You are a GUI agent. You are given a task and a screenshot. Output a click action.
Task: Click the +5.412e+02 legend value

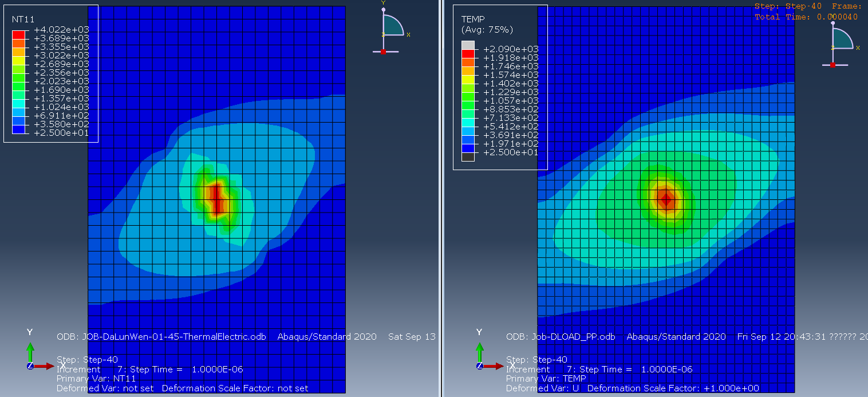(x=511, y=127)
